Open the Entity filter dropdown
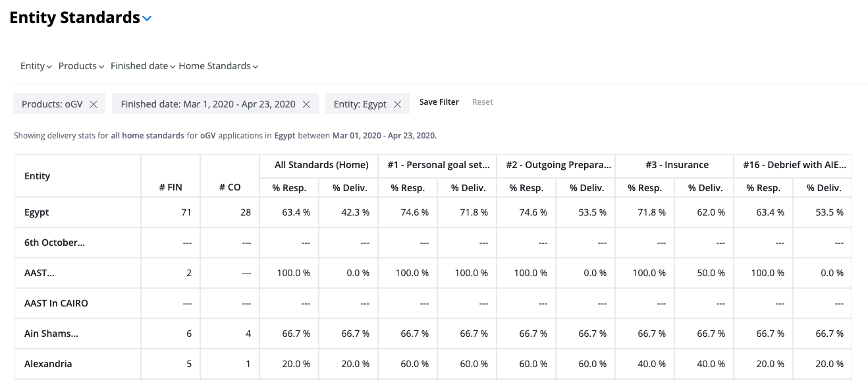868x381 pixels. tap(36, 66)
